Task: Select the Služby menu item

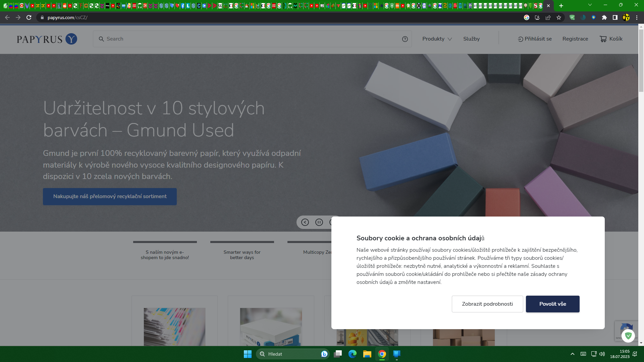Action: [x=472, y=39]
